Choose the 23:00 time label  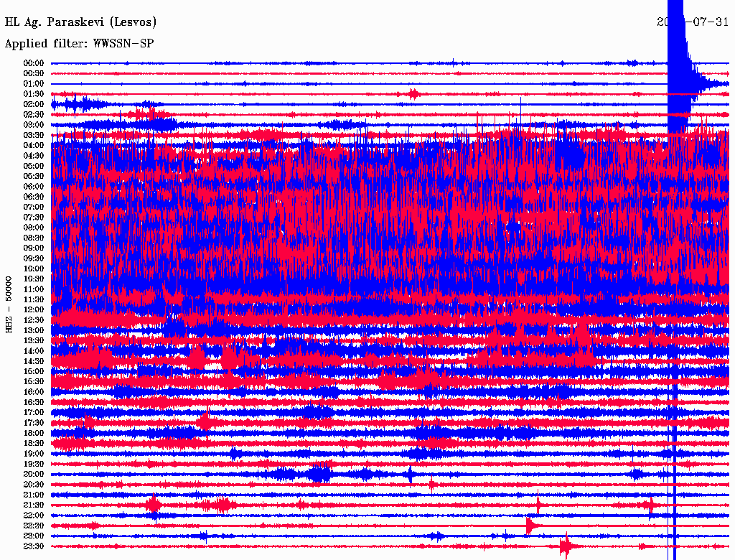34,536
